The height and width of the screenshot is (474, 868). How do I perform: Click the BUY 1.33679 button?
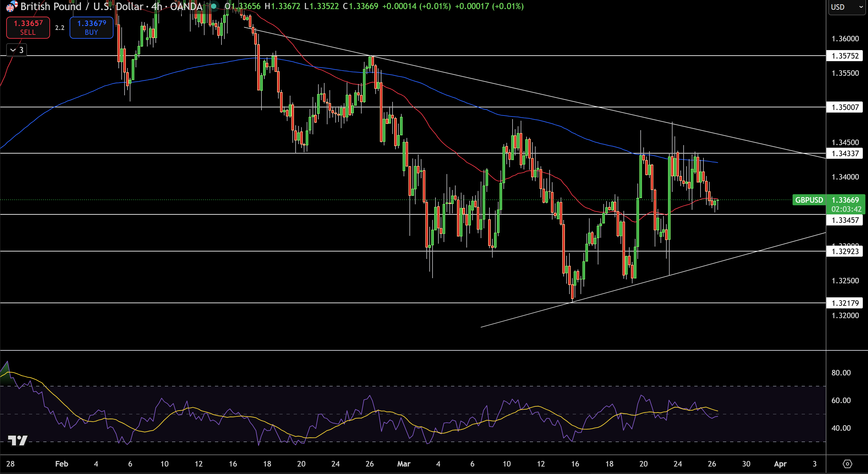91,28
